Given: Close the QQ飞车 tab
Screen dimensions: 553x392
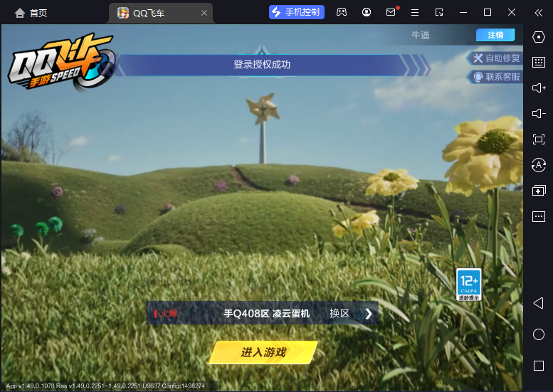Looking at the screenshot, I should pos(204,13).
